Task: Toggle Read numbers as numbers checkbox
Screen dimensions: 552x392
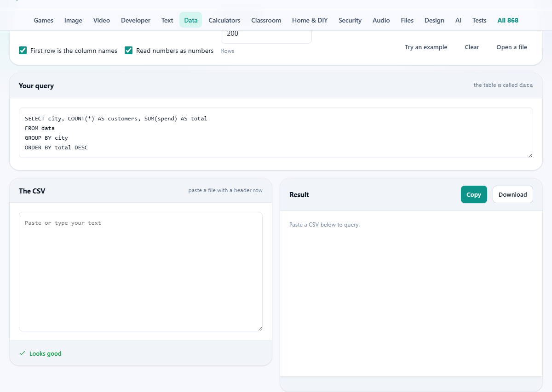Action: pyautogui.click(x=129, y=51)
